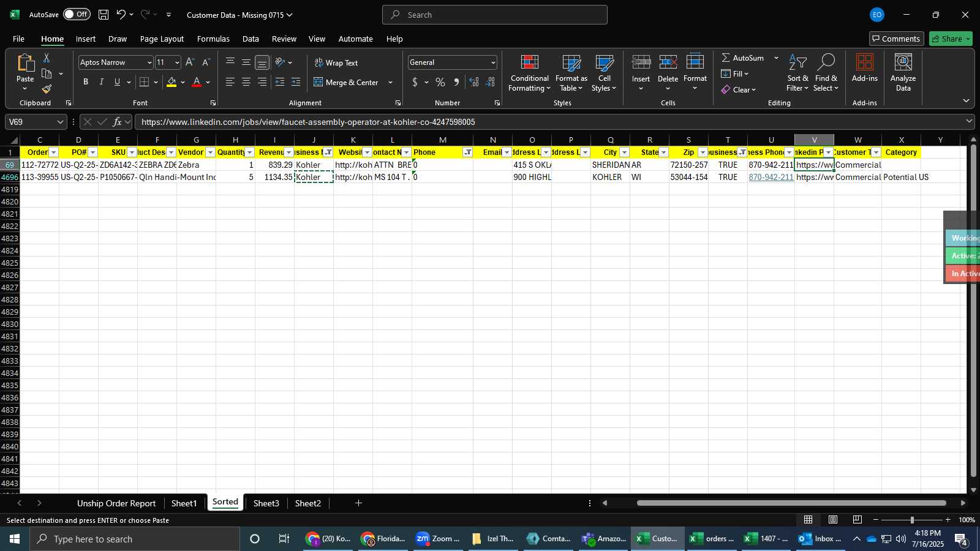This screenshot has width=980, height=551.
Task: Activate the Format Painter brush
Action: pyautogui.click(x=47, y=89)
